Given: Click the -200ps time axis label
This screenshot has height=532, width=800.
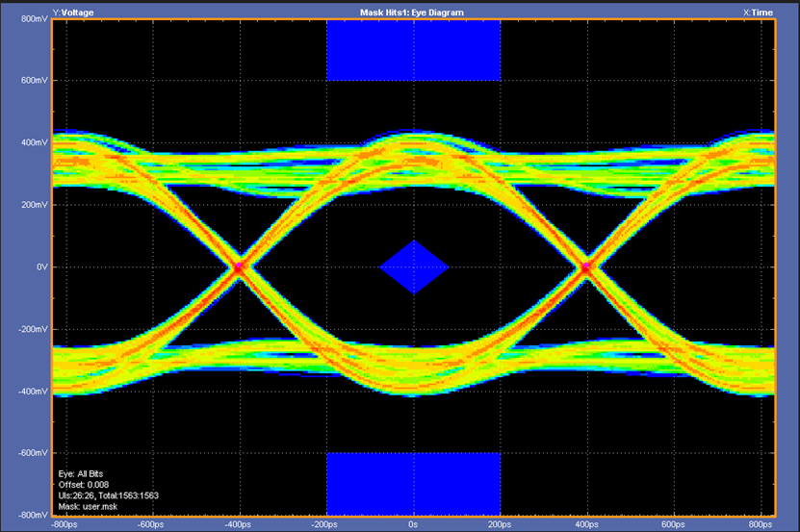Looking at the screenshot, I should [x=325, y=525].
